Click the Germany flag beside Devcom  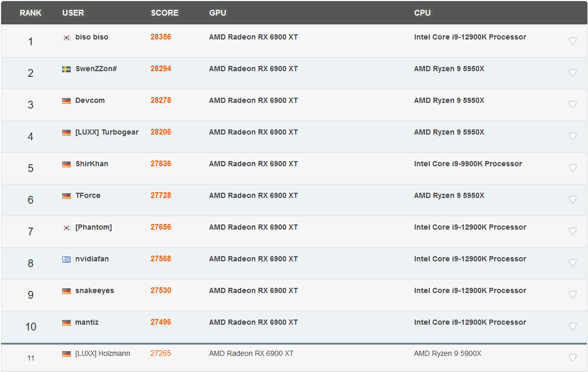(66, 101)
